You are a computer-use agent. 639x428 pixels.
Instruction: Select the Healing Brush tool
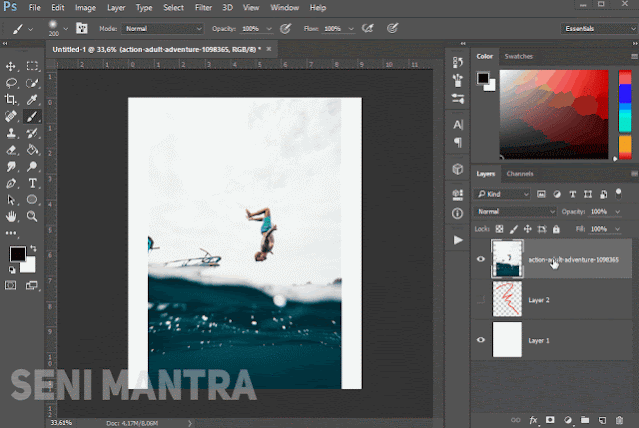coord(11,117)
